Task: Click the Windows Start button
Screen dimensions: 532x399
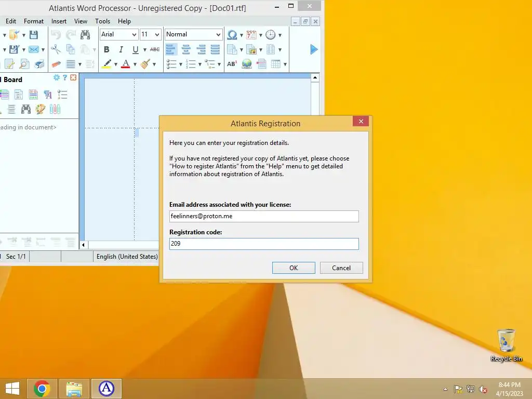Action: [x=12, y=389]
